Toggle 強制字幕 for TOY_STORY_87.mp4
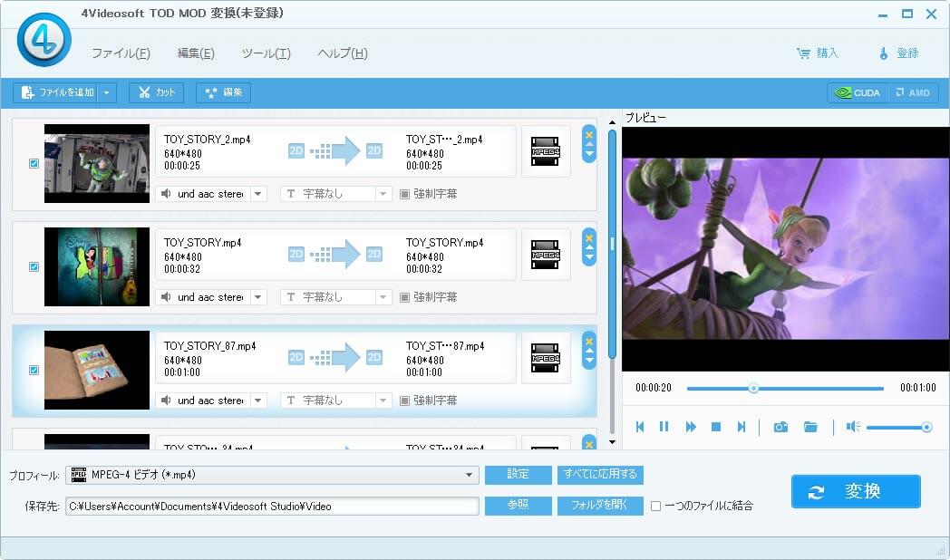Screen dimensions: 950x560 [x=404, y=401]
